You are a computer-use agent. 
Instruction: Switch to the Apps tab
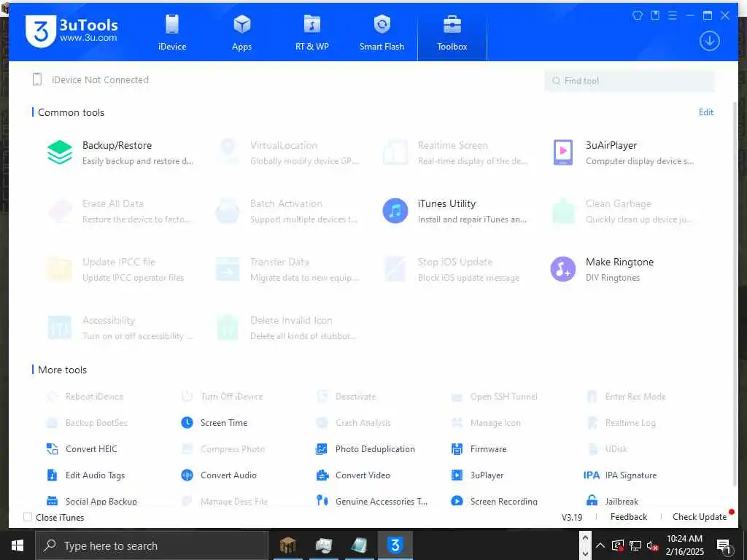pos(241,32)
